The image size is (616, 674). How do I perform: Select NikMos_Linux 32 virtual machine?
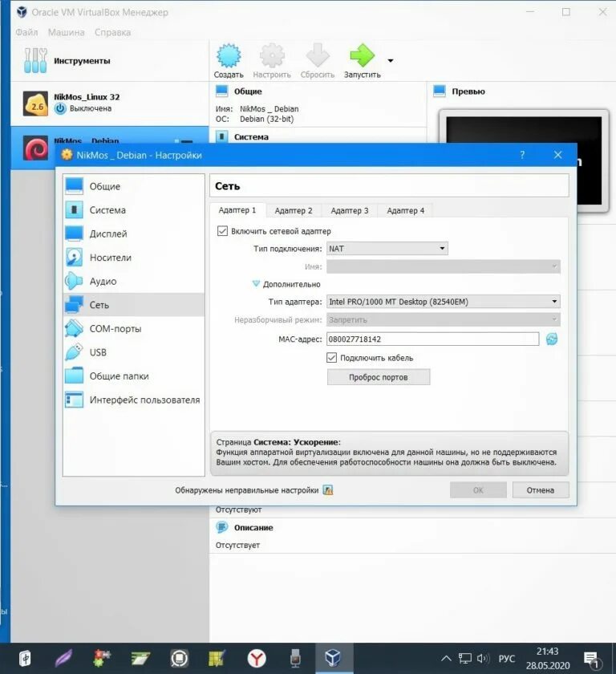[x=110, y=104]
